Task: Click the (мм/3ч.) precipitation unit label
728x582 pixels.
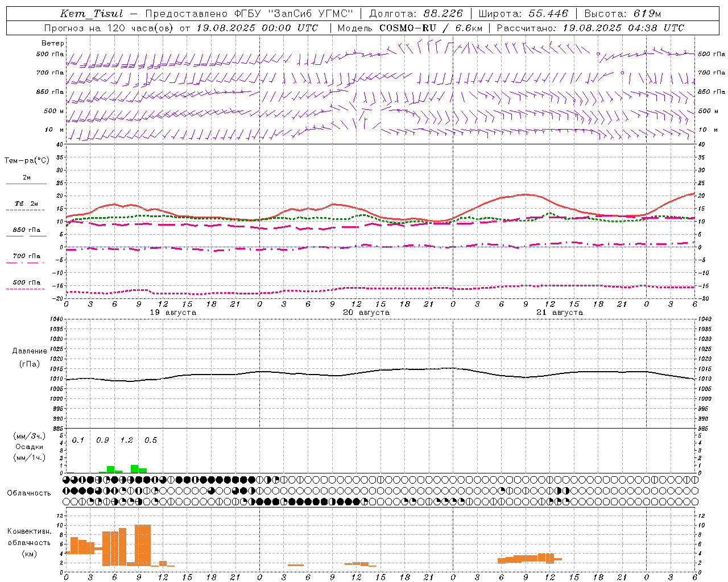Action: click(x=29, y=436)
